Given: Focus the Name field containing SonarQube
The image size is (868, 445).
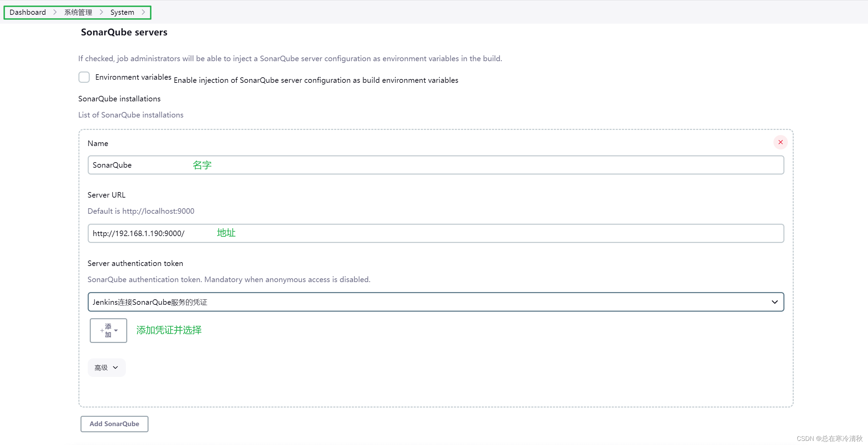Looking at the screenshot, I should pyautogui.click(x=436, y=165).
